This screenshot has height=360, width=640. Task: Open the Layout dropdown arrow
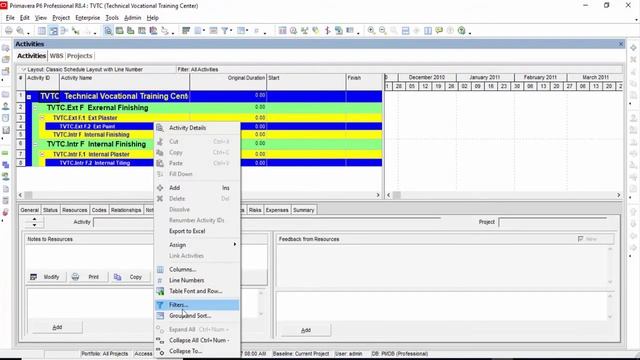(x=23, y=69)
